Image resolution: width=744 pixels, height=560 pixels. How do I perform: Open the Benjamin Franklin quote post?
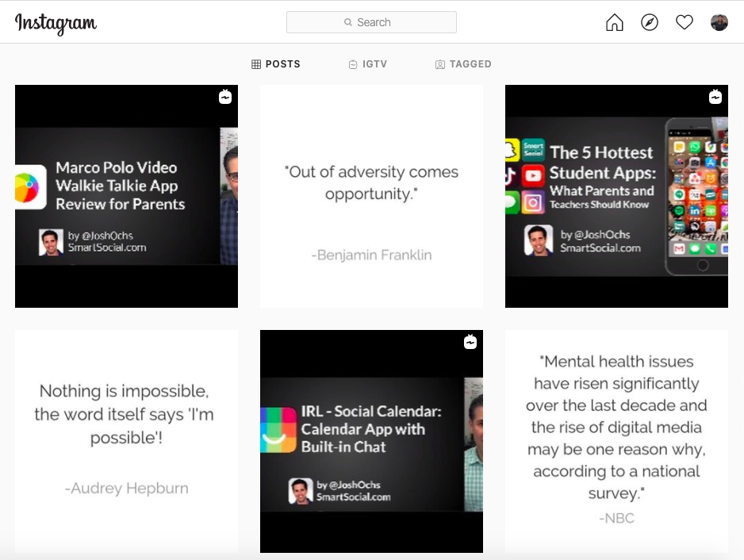click(371, 196)
